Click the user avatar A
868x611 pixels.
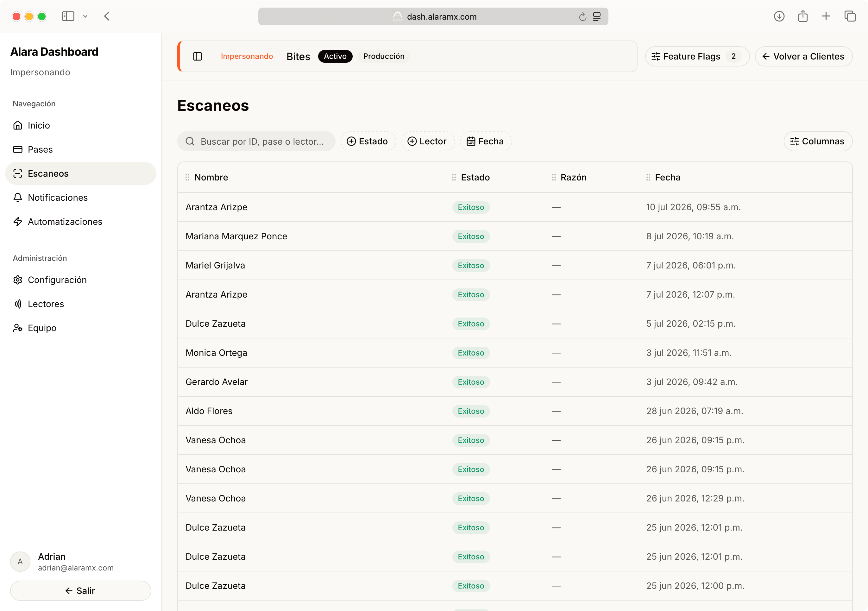point(20,562)
